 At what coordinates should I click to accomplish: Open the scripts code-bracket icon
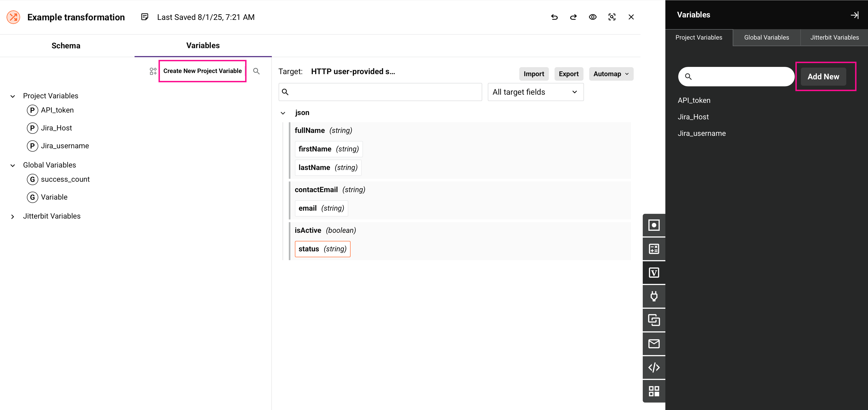[x=654, y=367]
